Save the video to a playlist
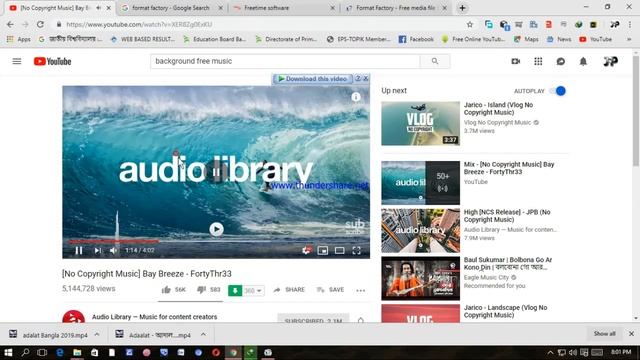This screenshot has width=640, height=360. pos(331,290)
